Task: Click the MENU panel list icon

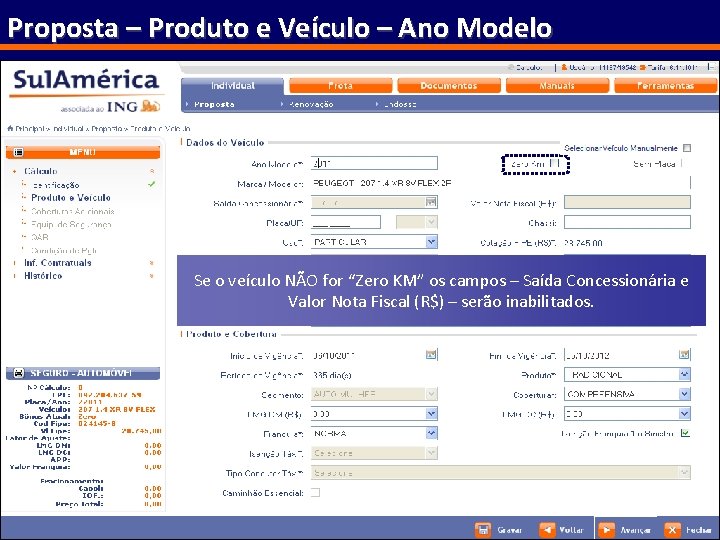Action: pyautogui.click(x=18, y=152)
